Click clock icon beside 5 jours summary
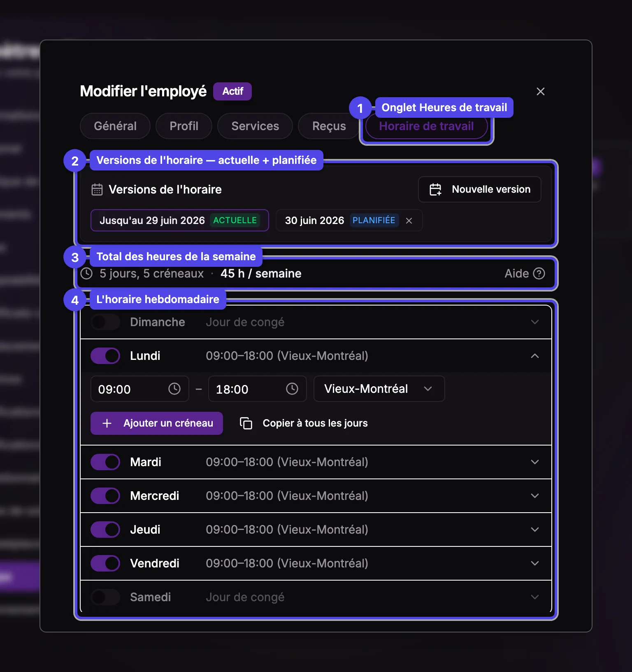632x672 pixels. tap(86, 273)
